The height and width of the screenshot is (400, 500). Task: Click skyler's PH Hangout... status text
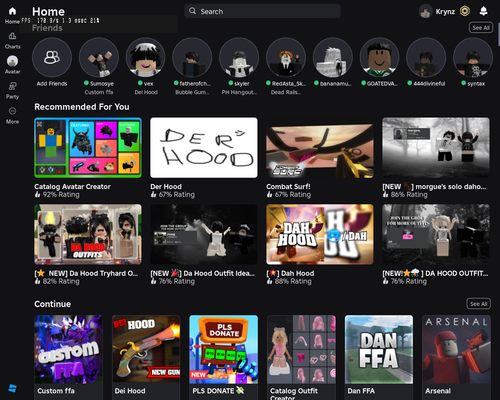tap(239, 92)
